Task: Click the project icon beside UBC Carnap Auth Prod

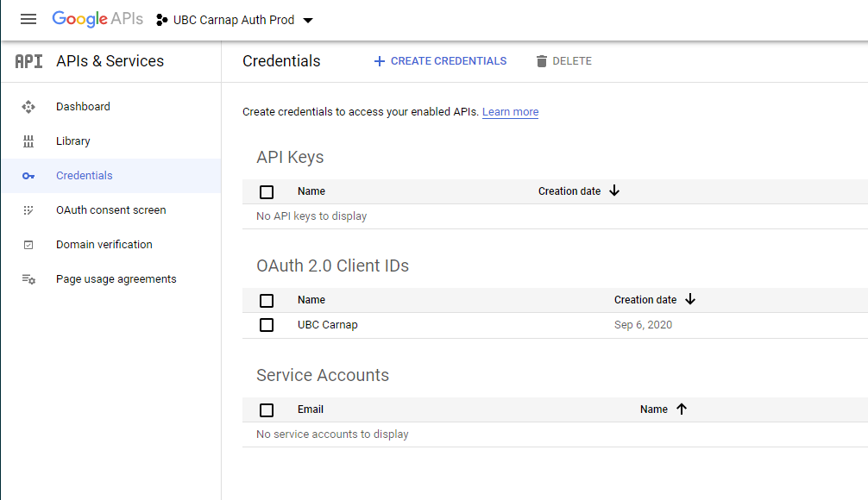Action: pyautogui.click(x=161, y=20)
